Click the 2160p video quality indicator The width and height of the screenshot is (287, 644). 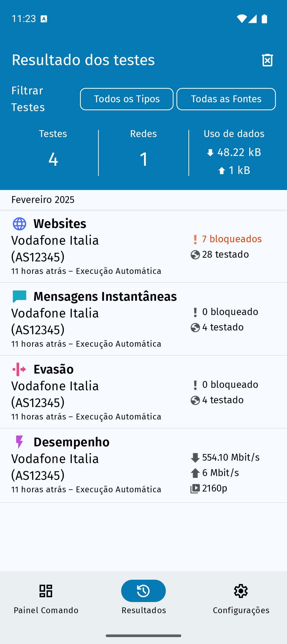click(x=214, y=488)
